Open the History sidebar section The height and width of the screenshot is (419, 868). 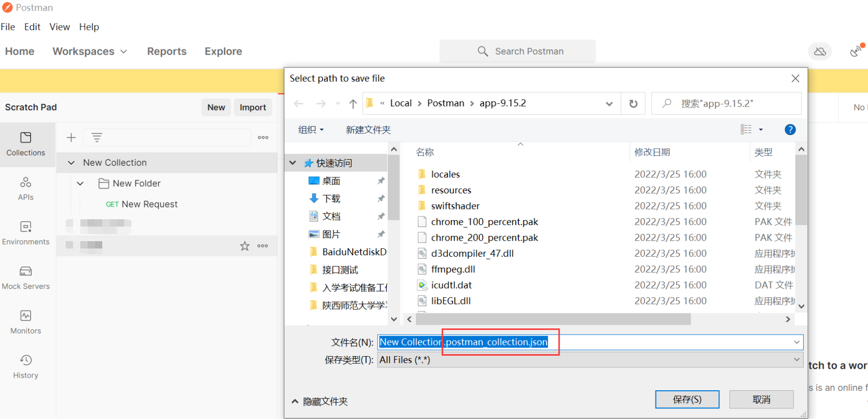click(x=26, y=366)
